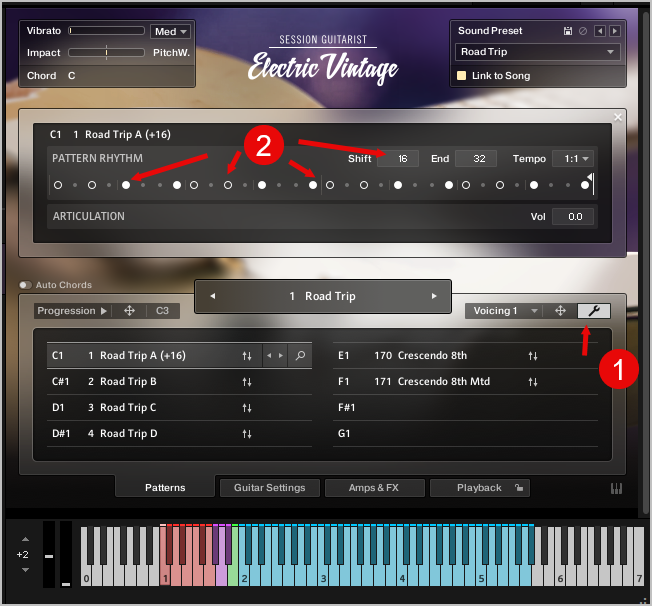This screenshot has width=652, height=606.
Task: Toggle rhythm step below the Shift label
Action: coord(364,185)
